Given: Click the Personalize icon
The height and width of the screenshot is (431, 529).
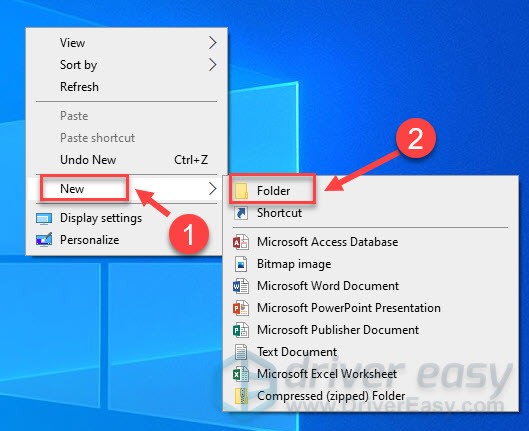Looking at the screenshot, I should [x=44, y=240].
